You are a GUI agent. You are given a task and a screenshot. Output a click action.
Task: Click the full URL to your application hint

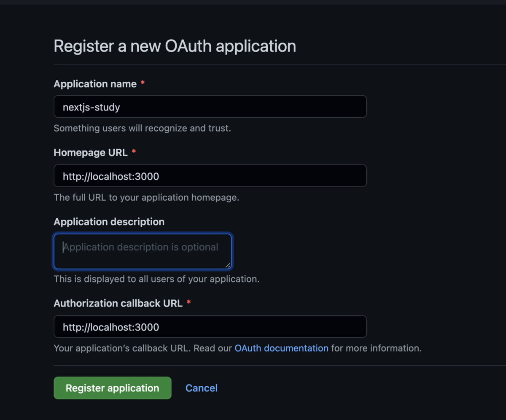pos(146,197)
